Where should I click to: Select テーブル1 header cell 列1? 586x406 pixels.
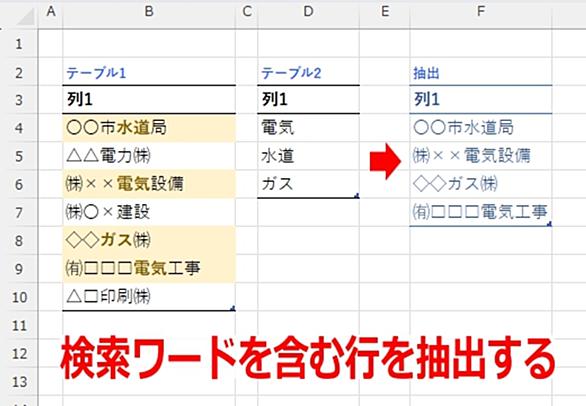click(149, 100)
